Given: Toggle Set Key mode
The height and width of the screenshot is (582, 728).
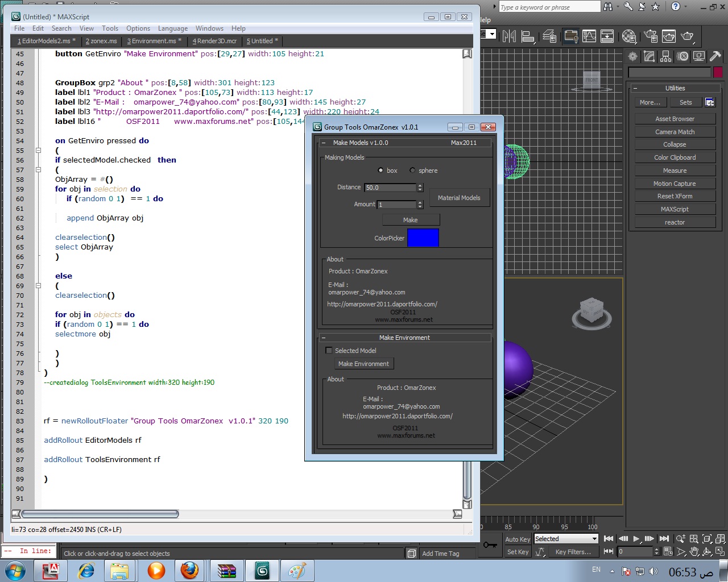Looking at the screenshot, I should (518, 552).
